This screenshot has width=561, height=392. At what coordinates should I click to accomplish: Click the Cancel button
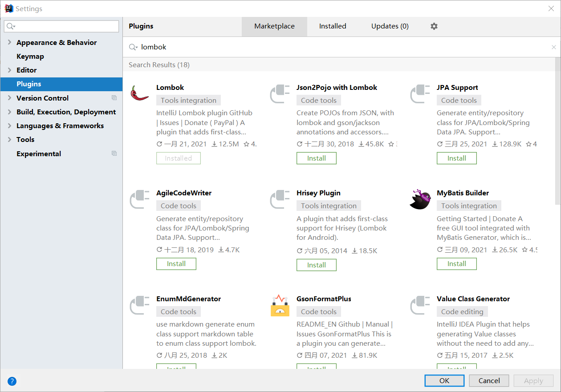click(489, 380)
